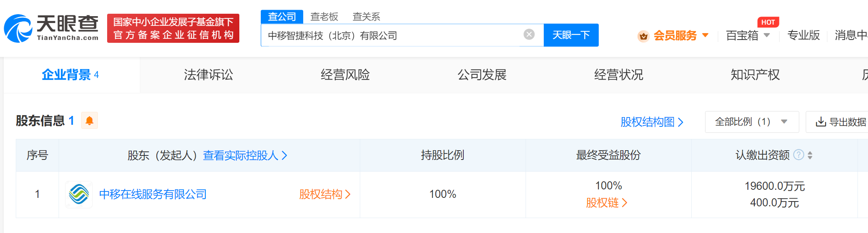Viewport: 868px width, 233px height.
Task: Open the 全部比例 dropdown
Action: 752,122
